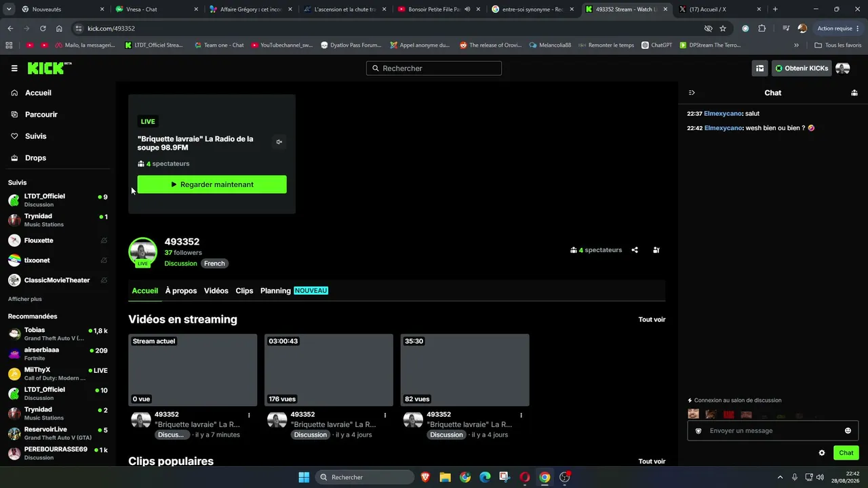
Task: Open options menu for the Stream actuel video
Action: point(249,415)
